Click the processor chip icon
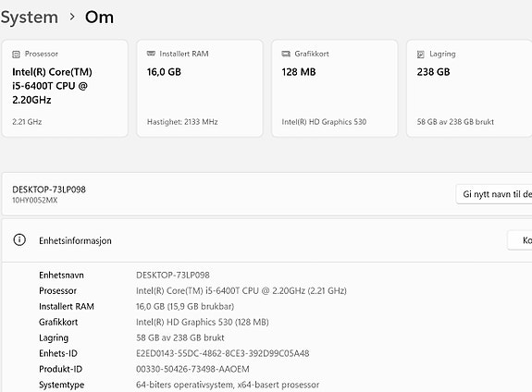 click(16, 55)
